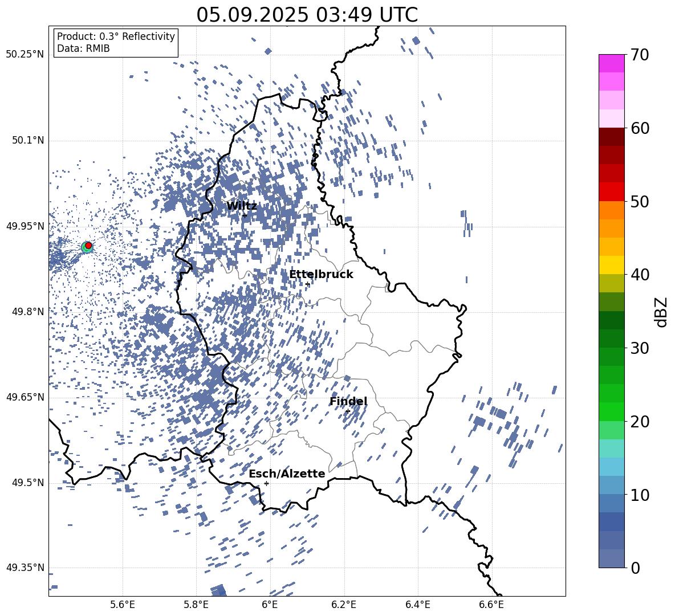Click the colorbar tick label 10
This screenshot has height=616, width=675.
point(639,495)
